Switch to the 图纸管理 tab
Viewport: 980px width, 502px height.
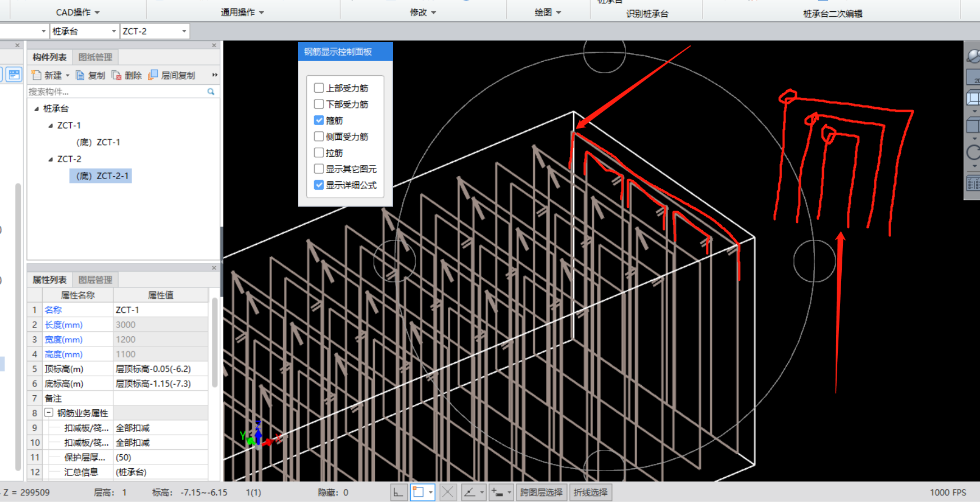(96, 57)
